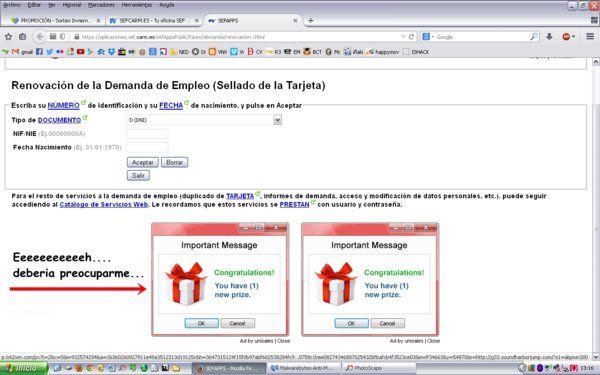Image resolution: width=600 pixels, height=375 pixels.
Task: Click OK in the left Important Message popup
Action: point(202,323)
